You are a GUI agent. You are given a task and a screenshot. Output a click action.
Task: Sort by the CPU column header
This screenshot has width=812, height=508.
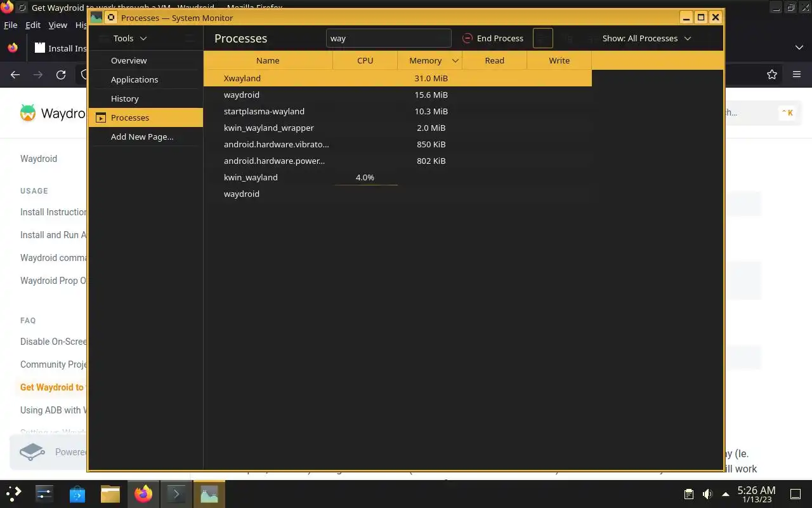tap(365, 60)
